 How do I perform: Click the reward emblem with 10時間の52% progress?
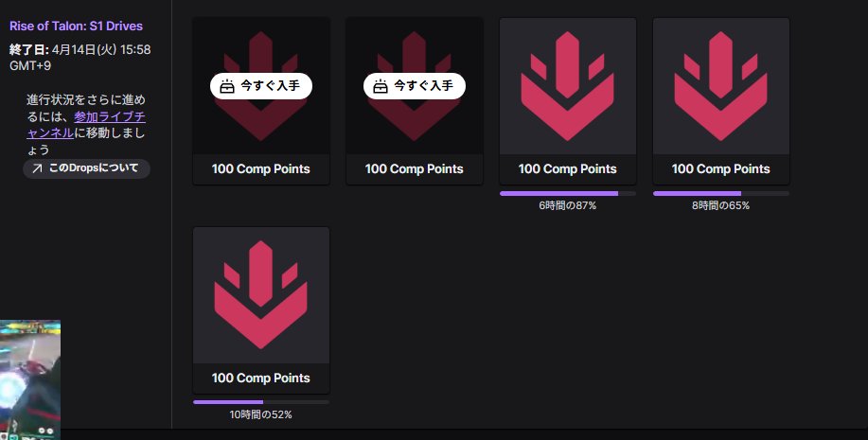(260, 295)
